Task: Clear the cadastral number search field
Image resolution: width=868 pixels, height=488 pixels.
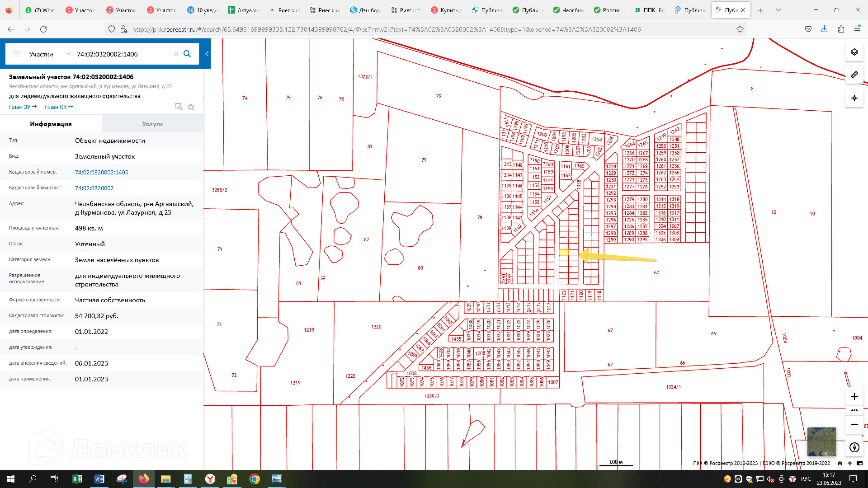Action: 176,54
